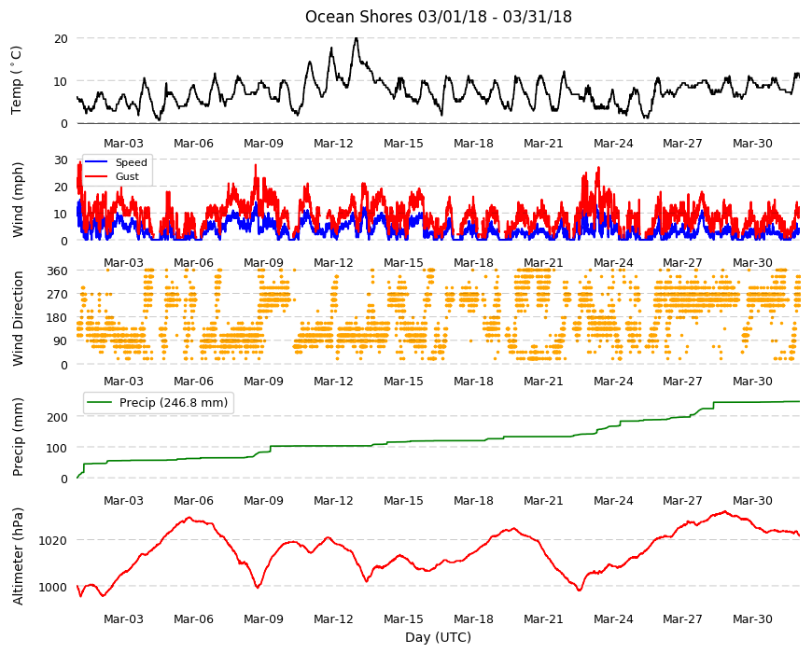
Task: Click Mar-12 tick under temperature plot
Action: click(x=333, y=144)
